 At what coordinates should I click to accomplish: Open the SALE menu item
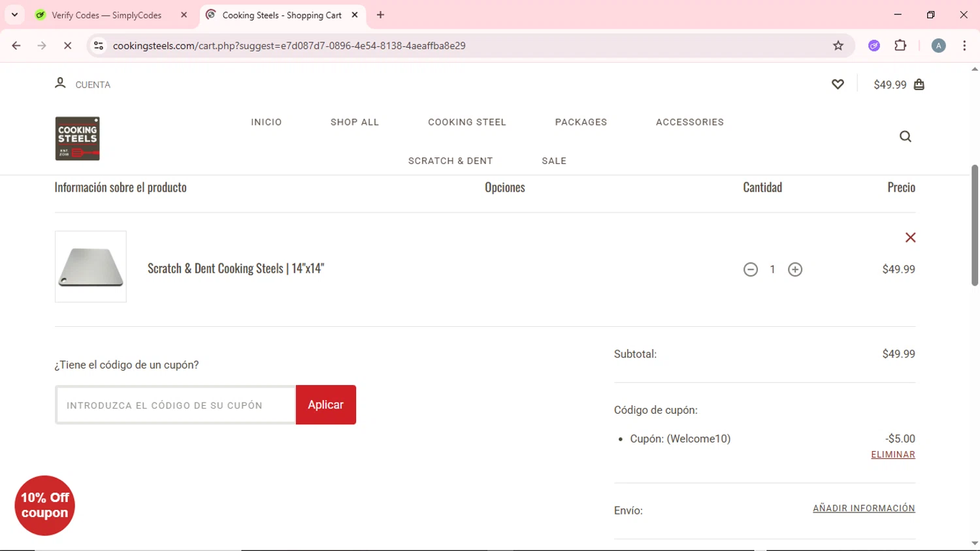(x=554, y=161)
